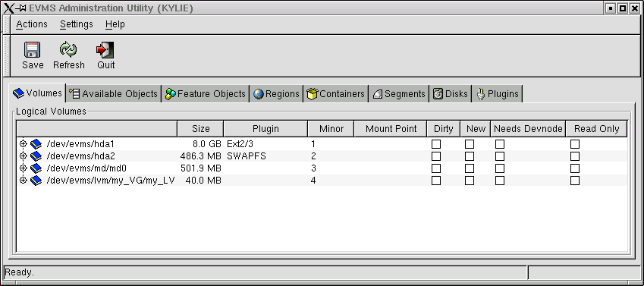Toggle New checkbox for /dev/evms/md/md0
Image resolution: width=644 pixels, height=286 pixels.
[x=470, y=168]
